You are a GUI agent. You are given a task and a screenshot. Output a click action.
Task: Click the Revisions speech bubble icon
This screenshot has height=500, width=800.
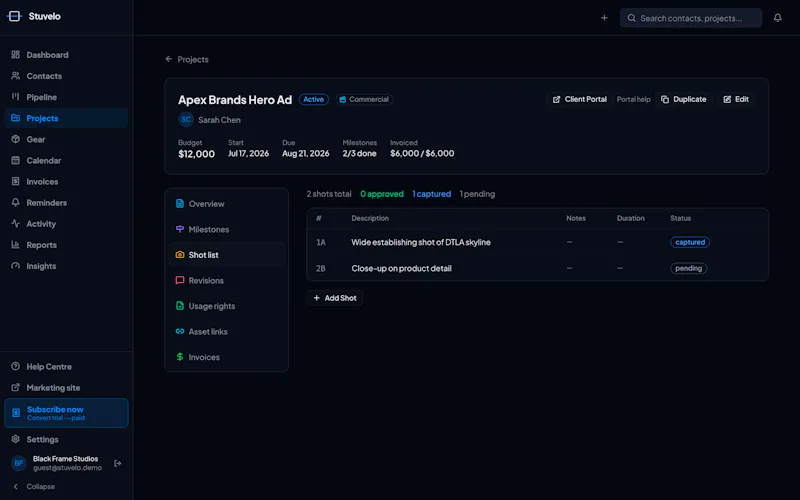point(180,280)
